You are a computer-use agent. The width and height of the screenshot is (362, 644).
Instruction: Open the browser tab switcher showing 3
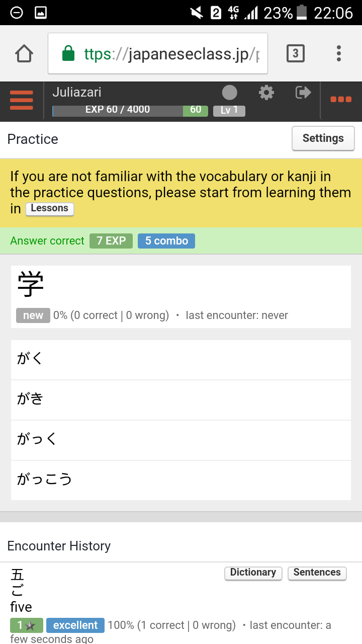295,53
